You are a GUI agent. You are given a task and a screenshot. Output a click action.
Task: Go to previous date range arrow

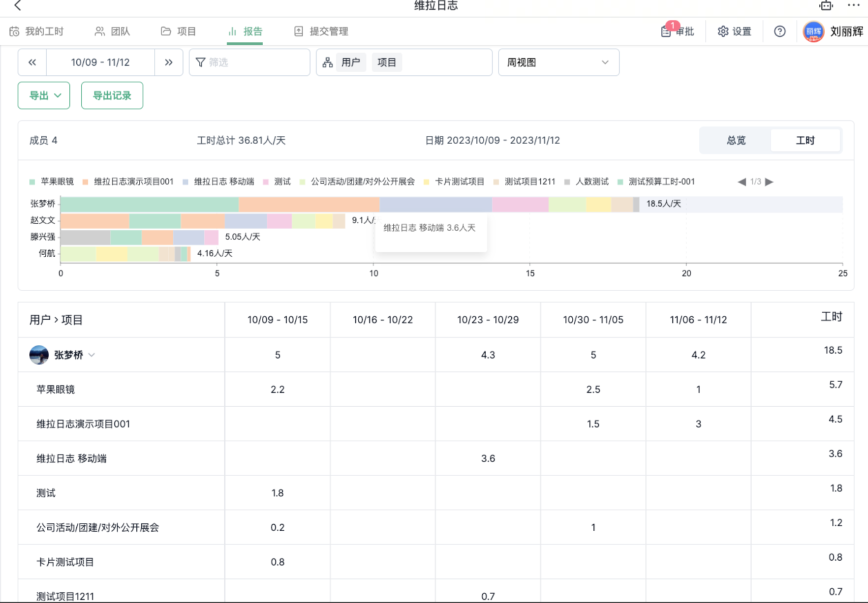click(x=32, y=62)
